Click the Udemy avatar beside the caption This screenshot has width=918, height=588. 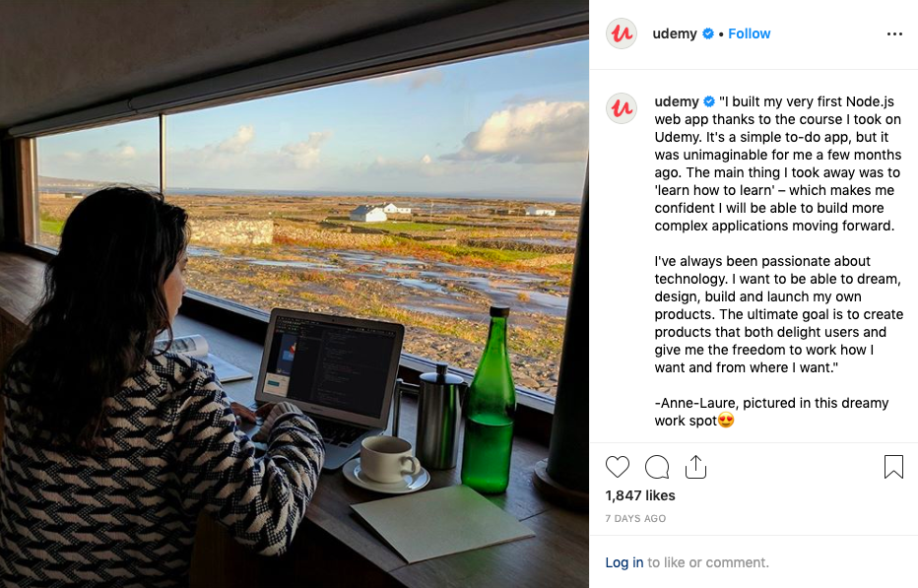click(x=622, y=107)
